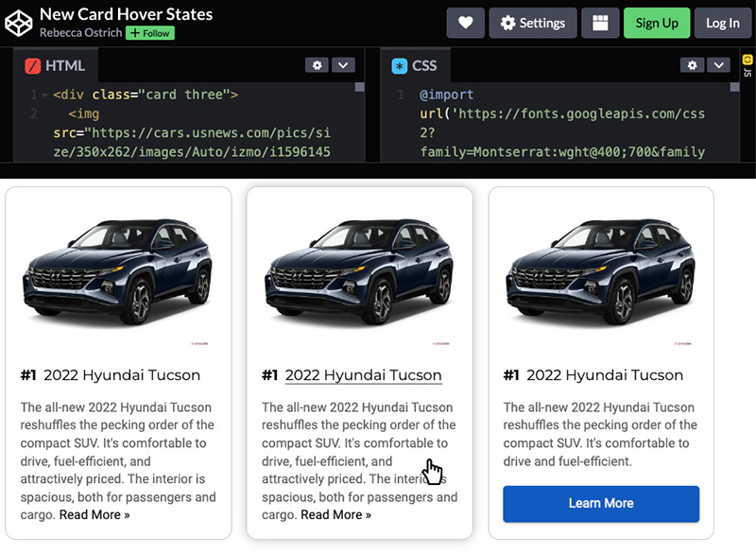Viewport: 756px width, 554px height.
Task: Click the middle card's car image
Action: click(359, 275)
